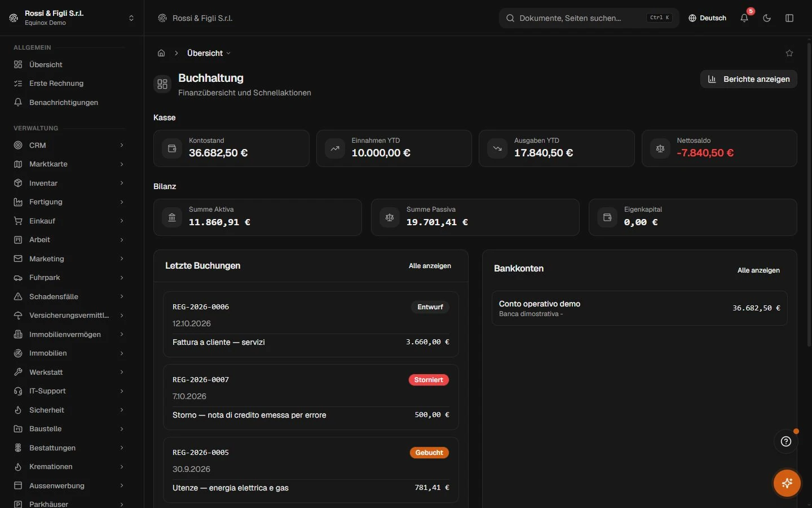
Task: Click the IT-Support headset icon
Action: coord(18,391)
